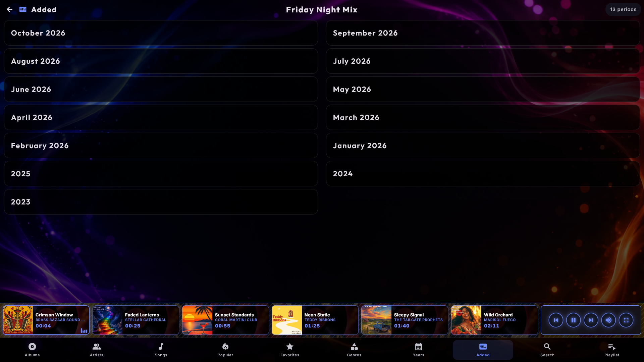Open the May 2026 period
This screenshot has width=644, height=362.
[483, 89]
